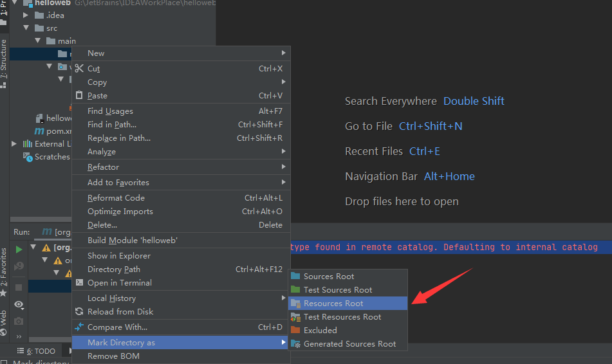Click the project tree horizontal scrollbar
Viewport: 612px width, 364px height.
(41, 219)
